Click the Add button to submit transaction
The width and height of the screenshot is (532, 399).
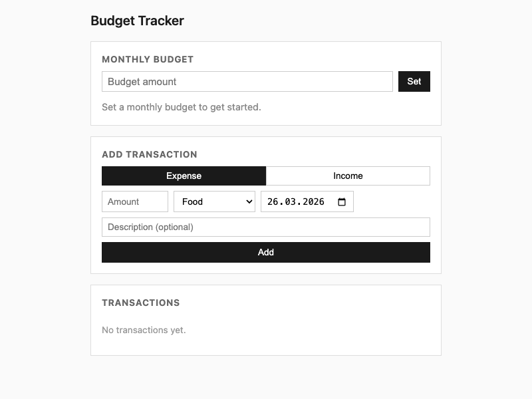(x=265, y=253)
